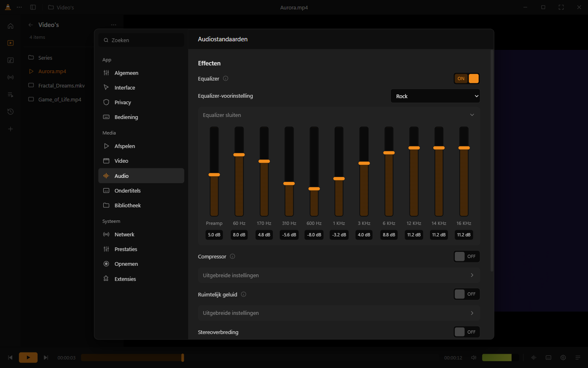Open audio effects icon in playback bar

point(534,358)
